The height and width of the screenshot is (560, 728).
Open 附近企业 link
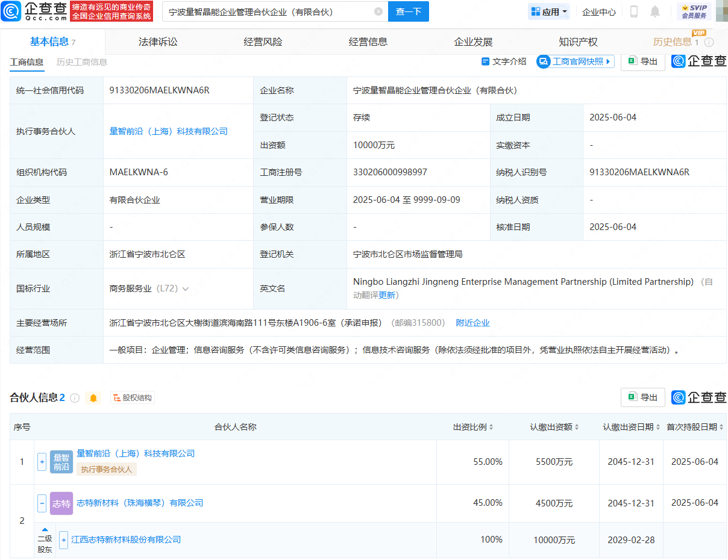pos(473,323)
